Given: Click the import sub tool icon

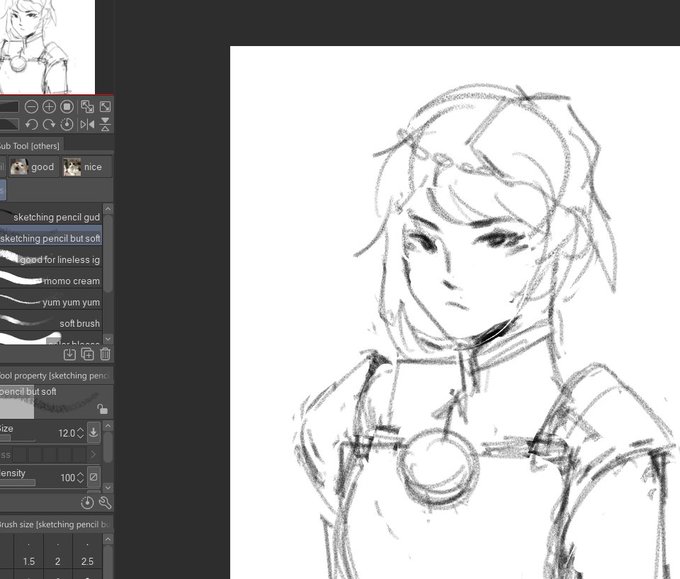Looking at the screenshot, I should (69, 354).
